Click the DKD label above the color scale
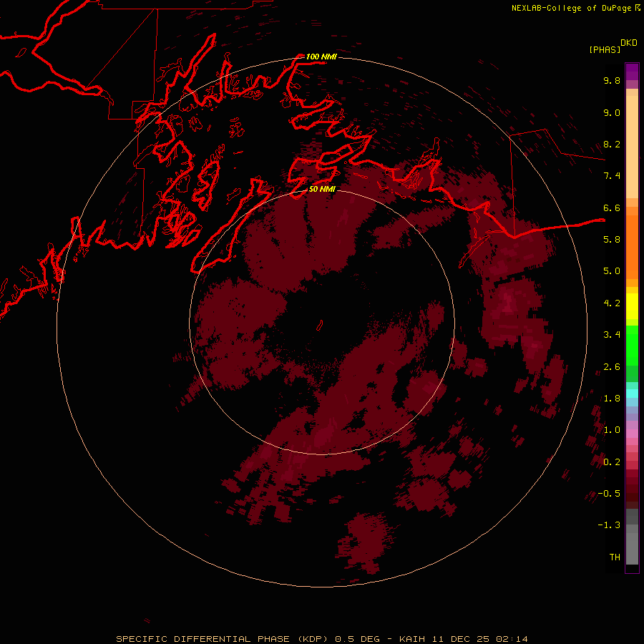644x644 pixels. (629, 43)
